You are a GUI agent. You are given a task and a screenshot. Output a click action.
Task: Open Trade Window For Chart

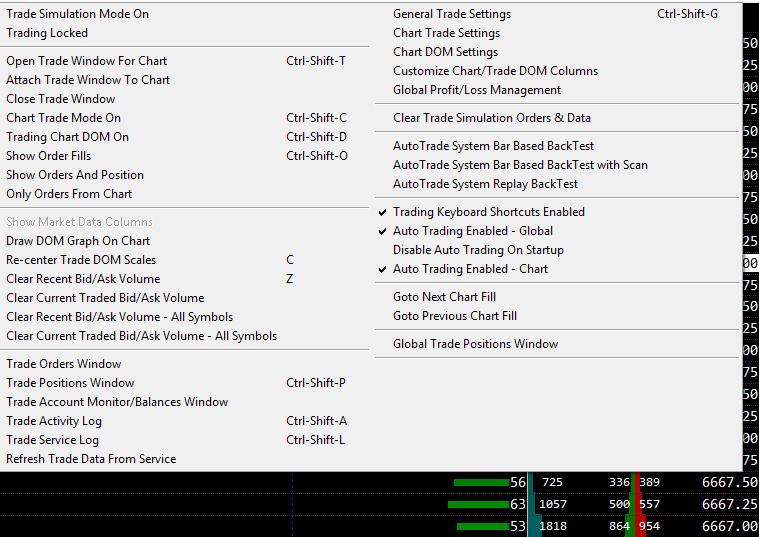86,61
